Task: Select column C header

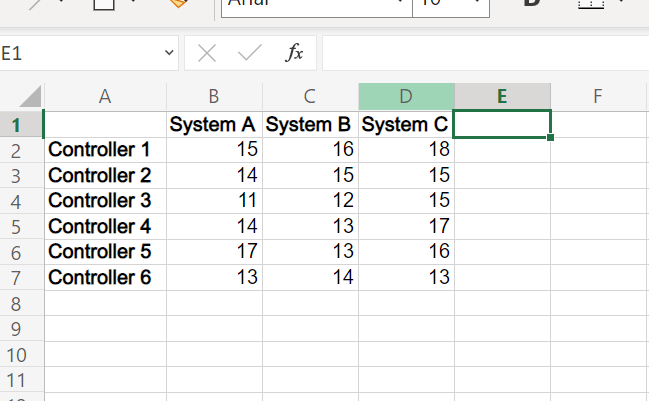Action: [310, 96]
